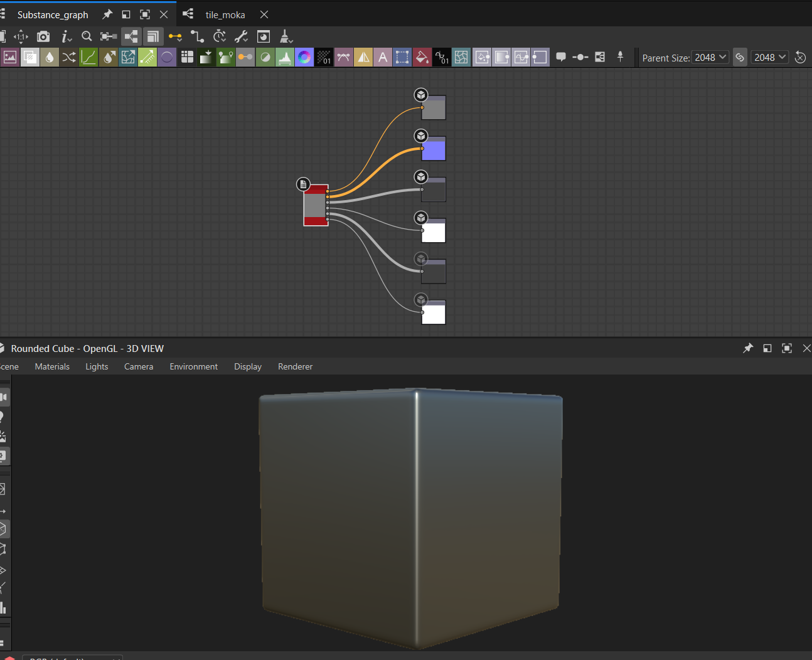Screen dimensions: 812x660
Task: Switch to the tile_moka graph tab
Action: [x=225, y=14]
